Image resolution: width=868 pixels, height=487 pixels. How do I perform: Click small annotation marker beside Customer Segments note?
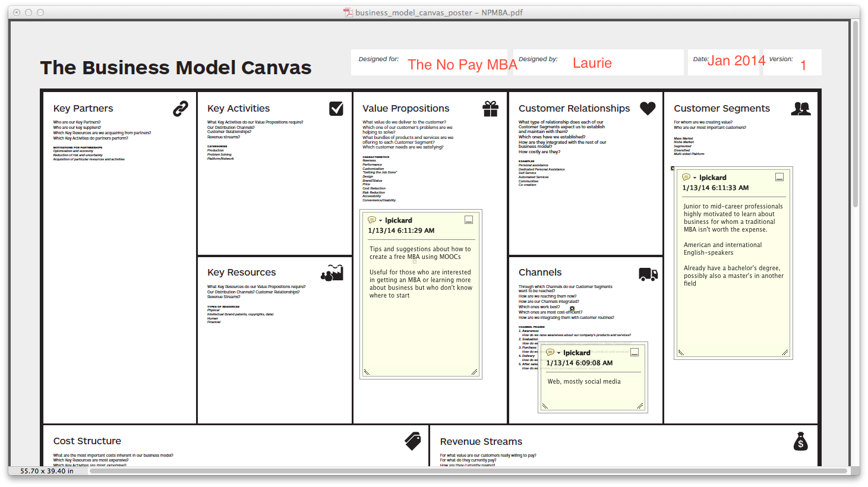click(x=673, y=169)
